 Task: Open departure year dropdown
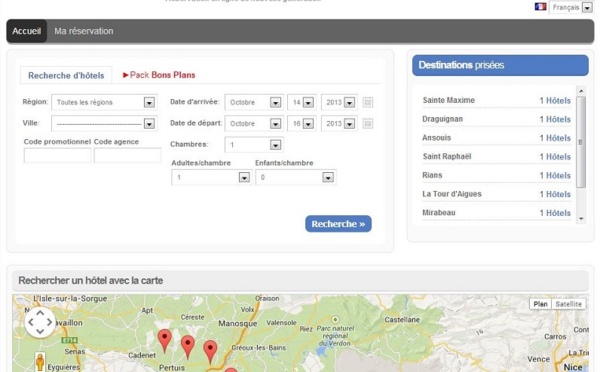(x=339, y=123)
